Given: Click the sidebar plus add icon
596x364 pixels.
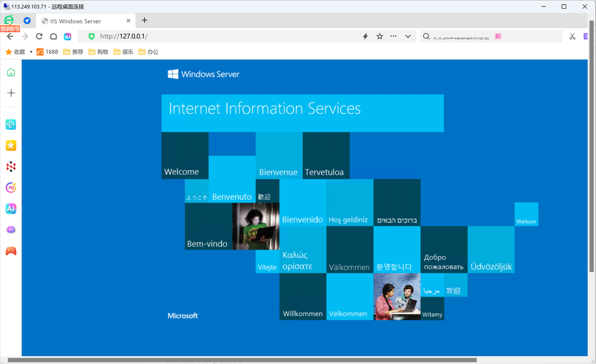Looking at the screenshot, I should click(11, 93).
